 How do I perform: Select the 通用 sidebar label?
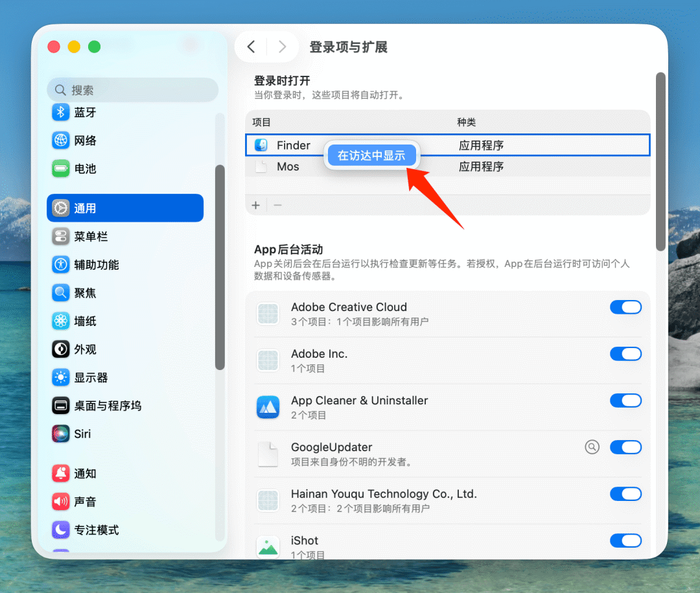85,209
